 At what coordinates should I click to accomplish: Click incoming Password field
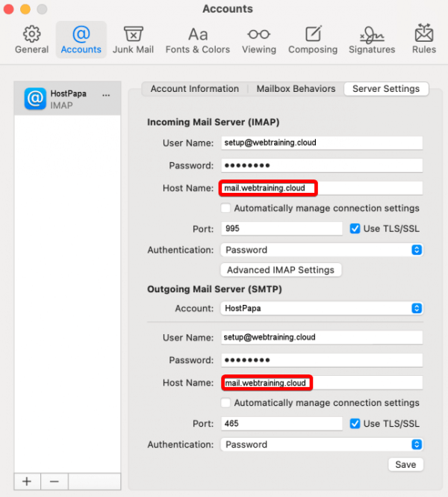(x=322, y=165)
